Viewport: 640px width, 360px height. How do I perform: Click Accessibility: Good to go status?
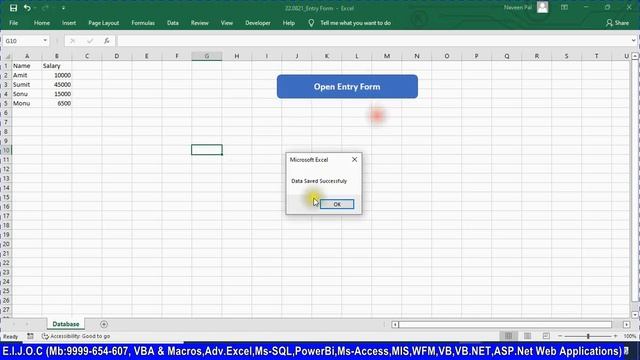click(76, 336)
